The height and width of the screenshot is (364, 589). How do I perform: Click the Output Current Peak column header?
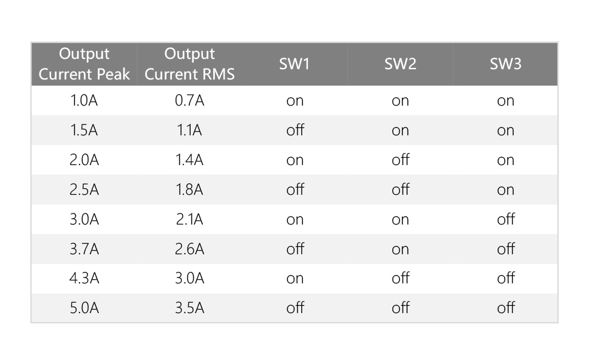click(84, 64)
